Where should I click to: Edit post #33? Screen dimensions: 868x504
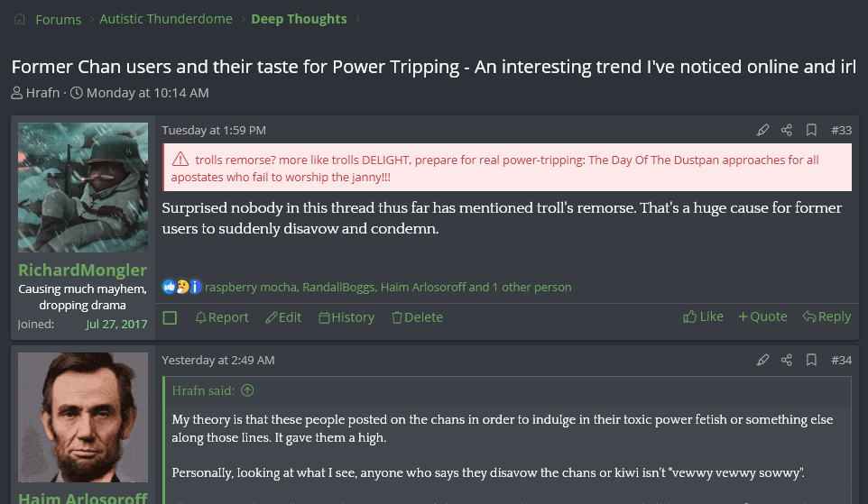tap(283, 317)
